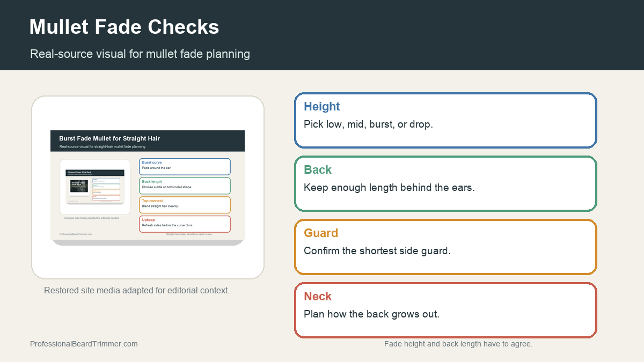Click "Pick low, mid, burst, or drop" text
This screenshot has width=644, height=362.
click(368, 124)
